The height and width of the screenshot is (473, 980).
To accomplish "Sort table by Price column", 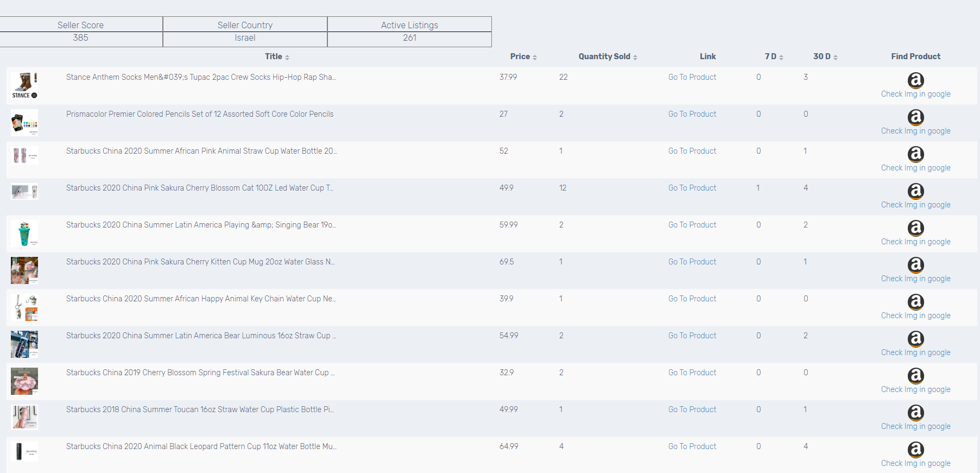I will [x=523, y=56].
